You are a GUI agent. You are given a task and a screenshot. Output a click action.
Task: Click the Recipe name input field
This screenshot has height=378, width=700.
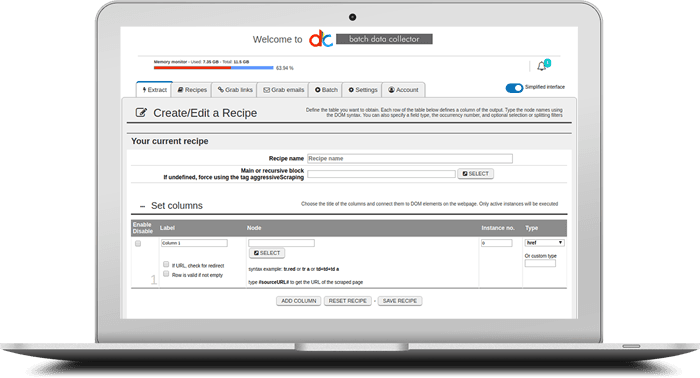(410, 158)
